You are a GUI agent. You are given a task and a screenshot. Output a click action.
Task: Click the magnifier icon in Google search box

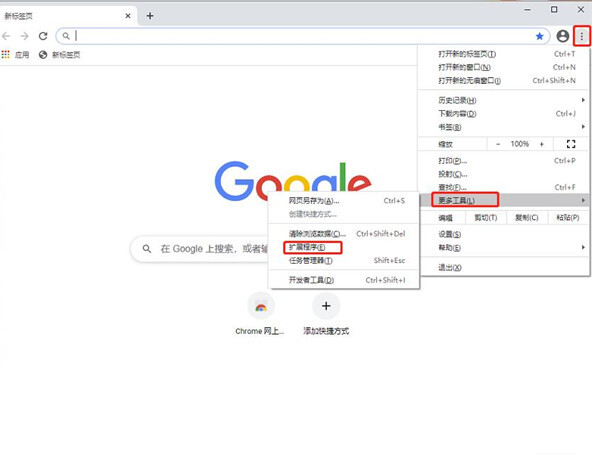click(x=147, y=249)
